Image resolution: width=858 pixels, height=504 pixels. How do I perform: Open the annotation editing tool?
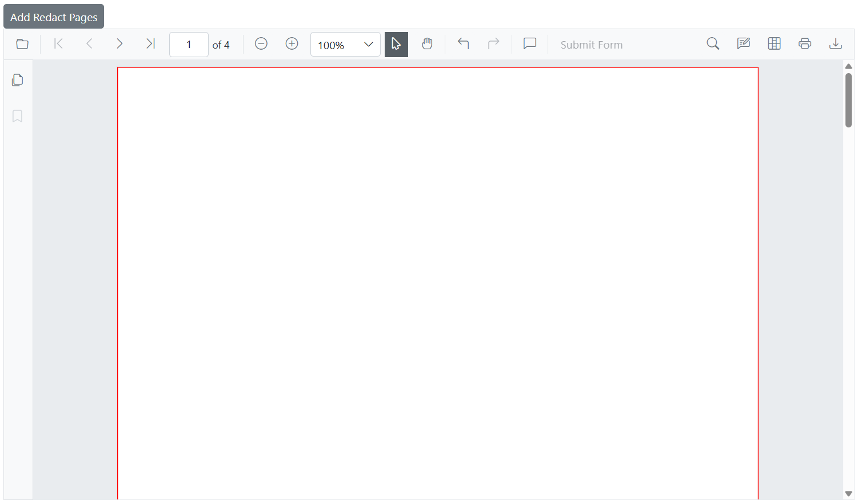coord(743,43)
